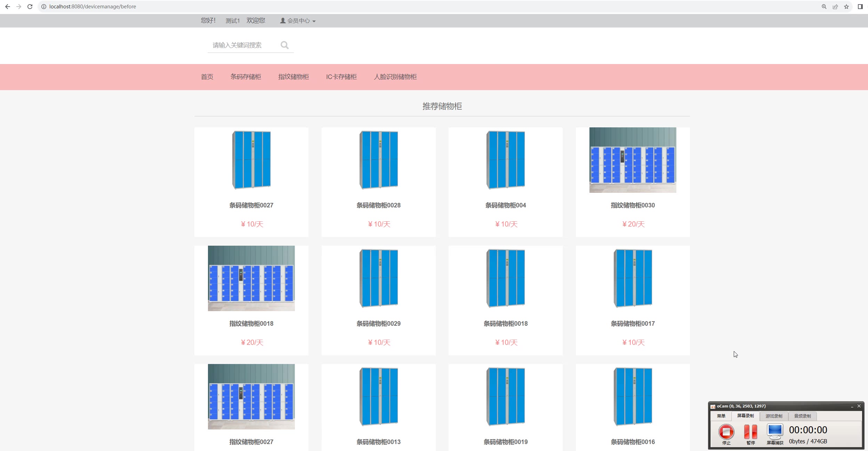This screenshot has width=868, height=451.
Task: Click the 指纹储物柜0018 locker thumbnail
Action: (251, 278)
